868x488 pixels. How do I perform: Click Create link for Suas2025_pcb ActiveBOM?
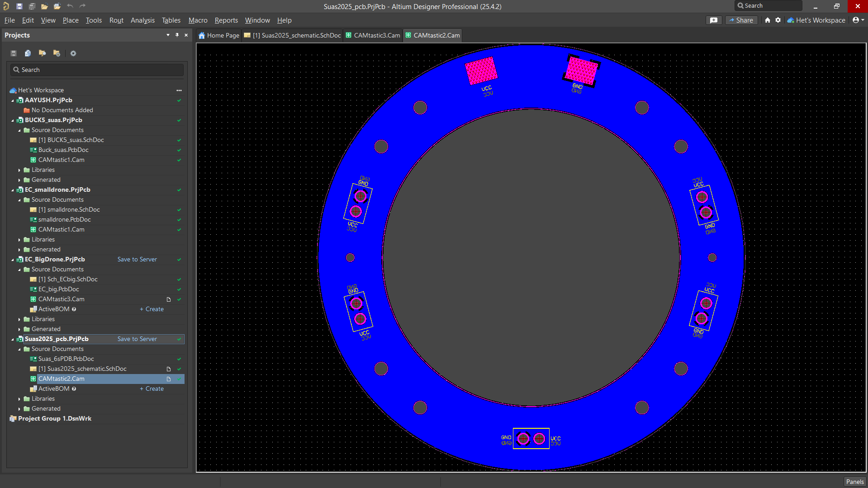tap(152, 389)
